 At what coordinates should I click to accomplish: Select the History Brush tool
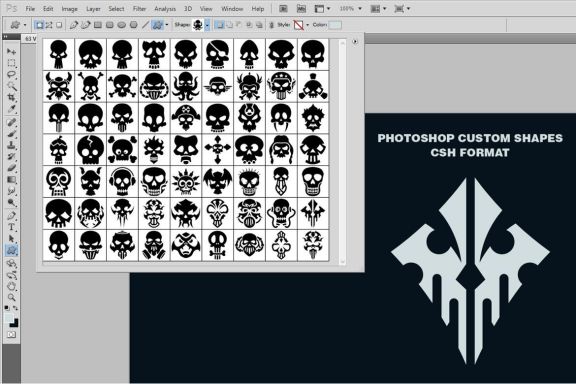[x=11, y=157]
